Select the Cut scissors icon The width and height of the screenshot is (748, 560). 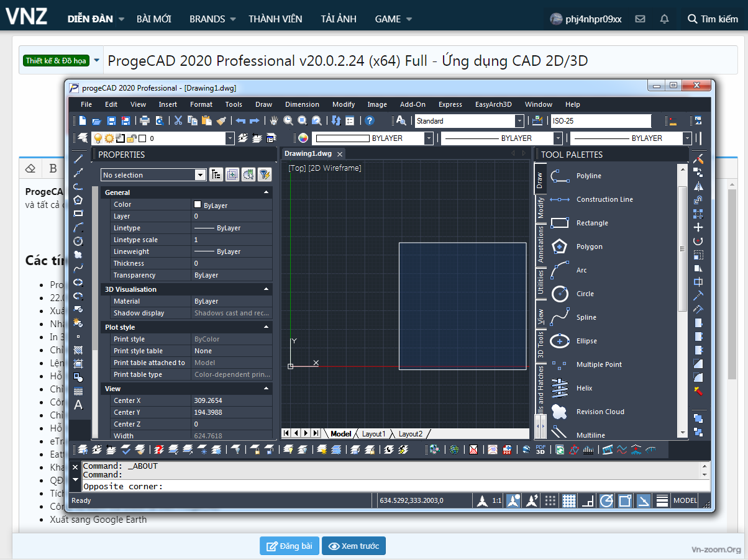178,120
